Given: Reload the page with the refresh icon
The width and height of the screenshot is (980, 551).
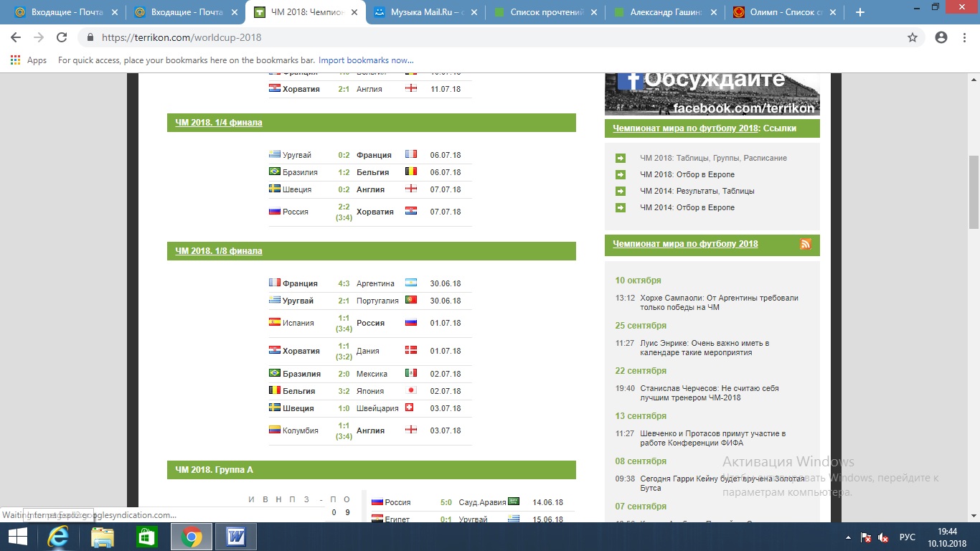Looking at the screenshot, I should coord(62,38).
